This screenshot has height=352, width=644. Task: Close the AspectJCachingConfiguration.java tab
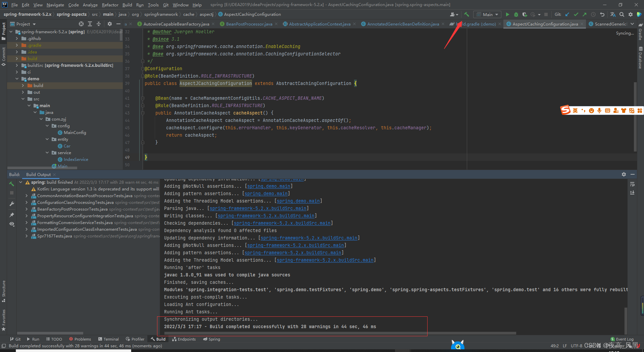582,24
